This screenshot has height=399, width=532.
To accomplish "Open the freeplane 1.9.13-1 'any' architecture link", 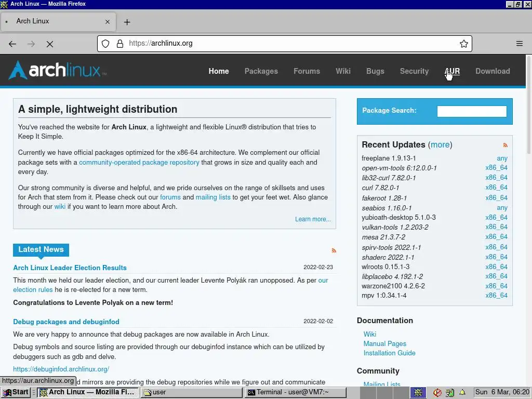I will pyautogui.click(x=502, y=158).
